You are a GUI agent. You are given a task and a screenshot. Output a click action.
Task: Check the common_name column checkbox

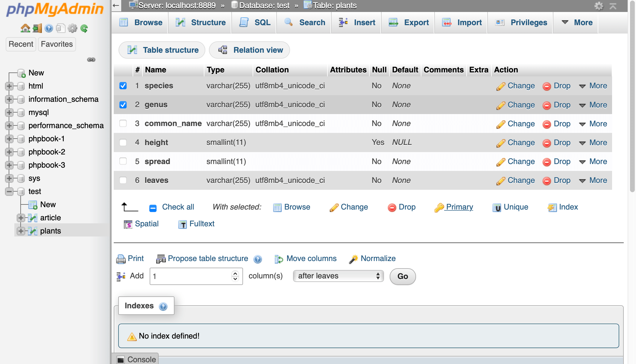pos(123,124)
